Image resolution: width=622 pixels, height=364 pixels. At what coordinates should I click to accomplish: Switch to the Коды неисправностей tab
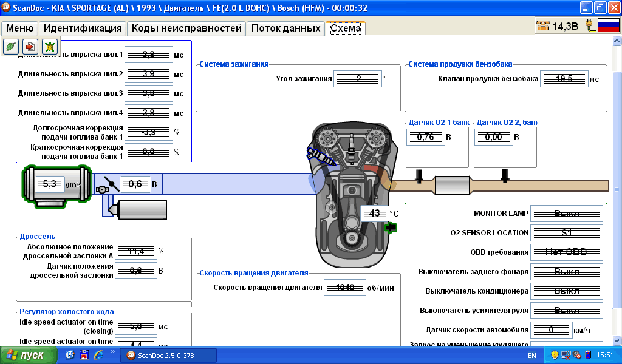point(186,29)
